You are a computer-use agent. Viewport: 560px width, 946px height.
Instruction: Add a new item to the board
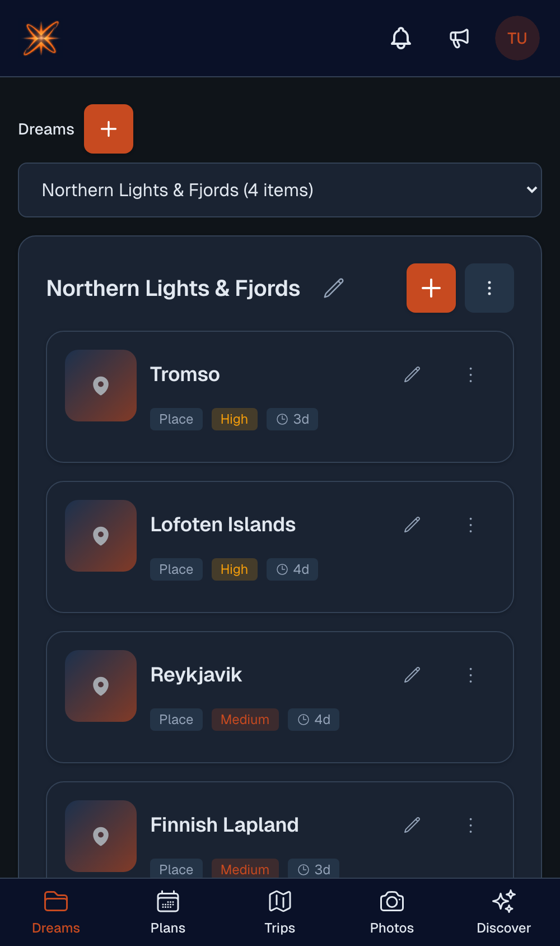pyautogui.click(x=431, y=288)
